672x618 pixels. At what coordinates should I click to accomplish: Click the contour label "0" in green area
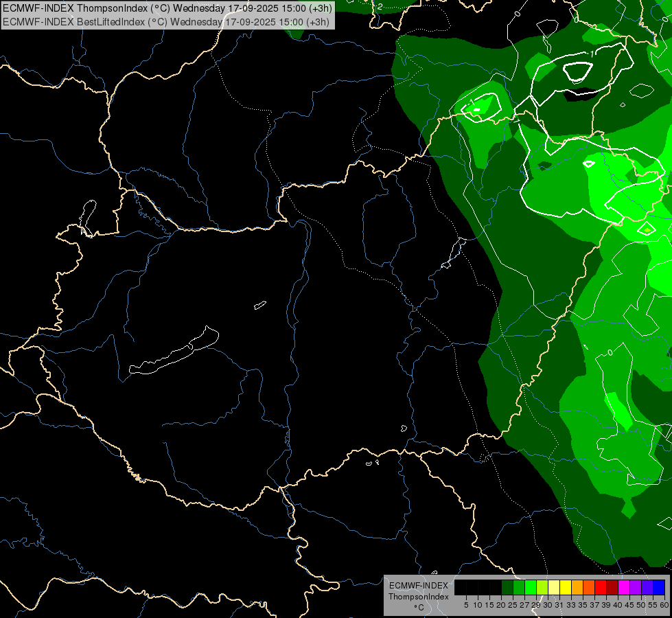click(610, 353)
